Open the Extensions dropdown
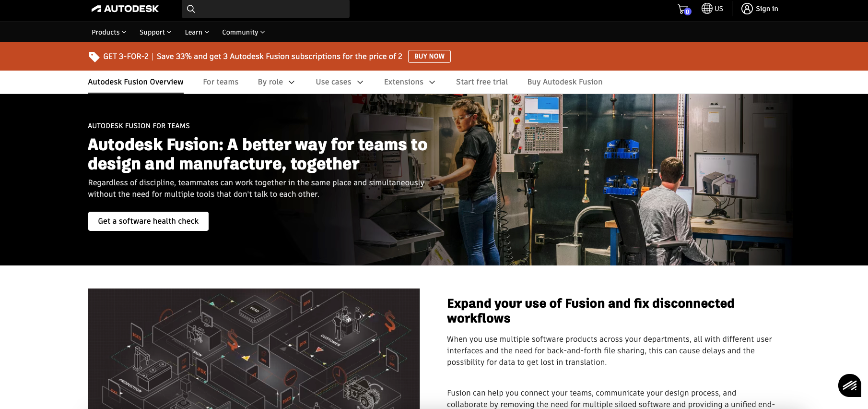 point(410,82)
